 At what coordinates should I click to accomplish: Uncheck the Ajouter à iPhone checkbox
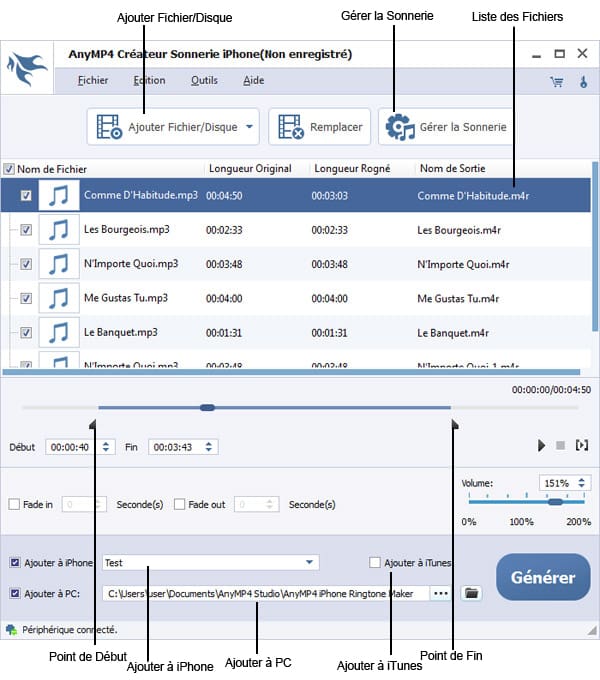tap(15, 562)
